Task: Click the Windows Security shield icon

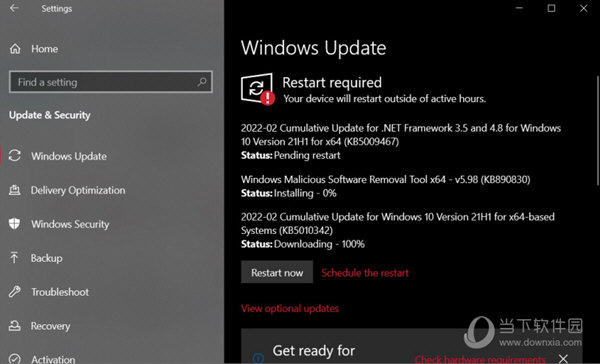Action: [15, 224]
